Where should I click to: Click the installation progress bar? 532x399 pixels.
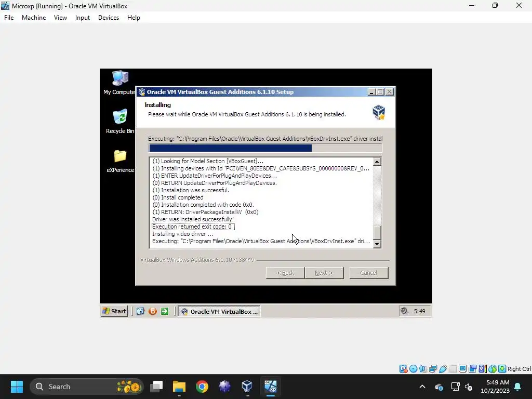[x=265, y=148]
